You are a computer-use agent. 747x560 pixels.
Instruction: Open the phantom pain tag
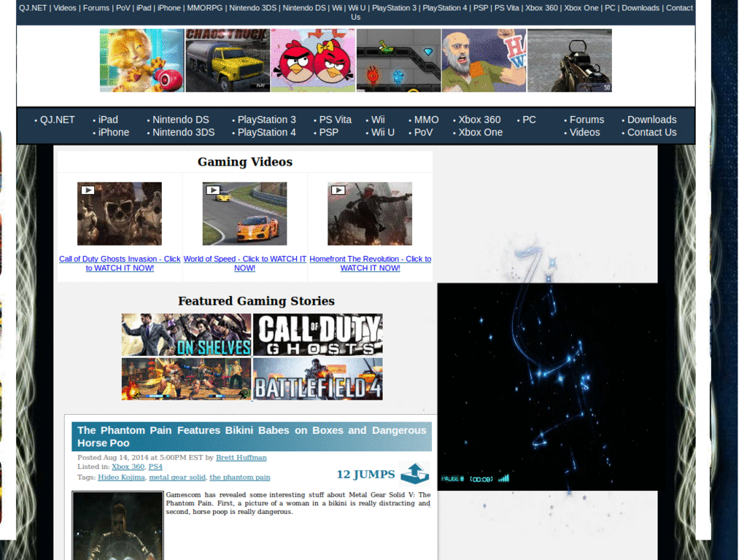239,477
